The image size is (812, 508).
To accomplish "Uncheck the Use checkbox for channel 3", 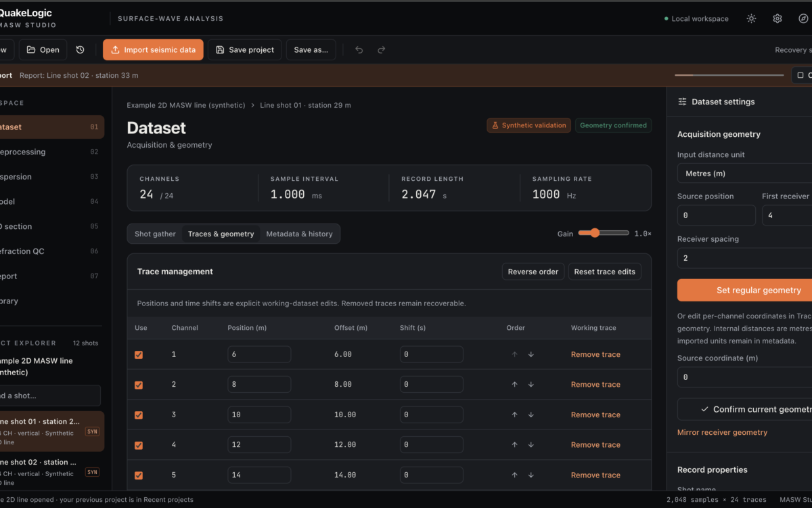I will (139, 415).
